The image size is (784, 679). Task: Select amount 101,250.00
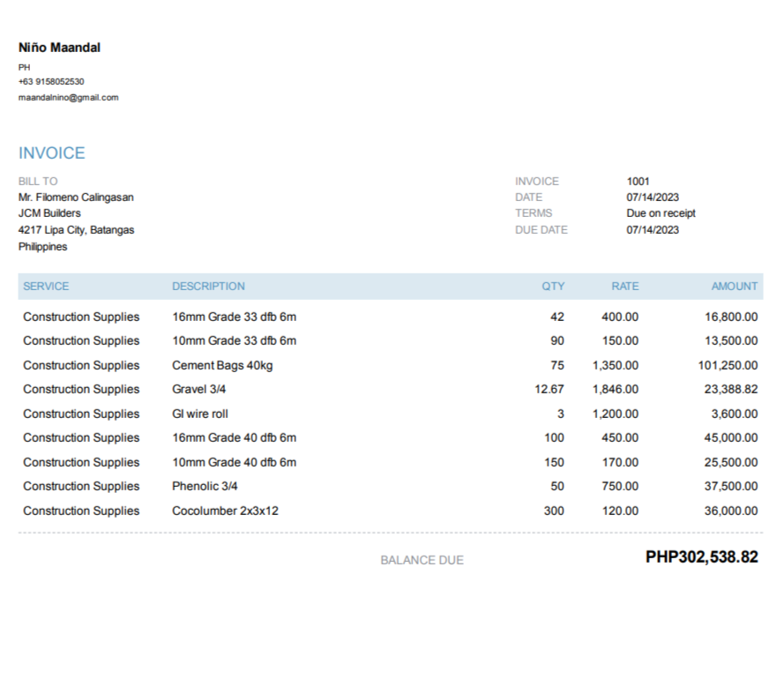pos(728,365)
